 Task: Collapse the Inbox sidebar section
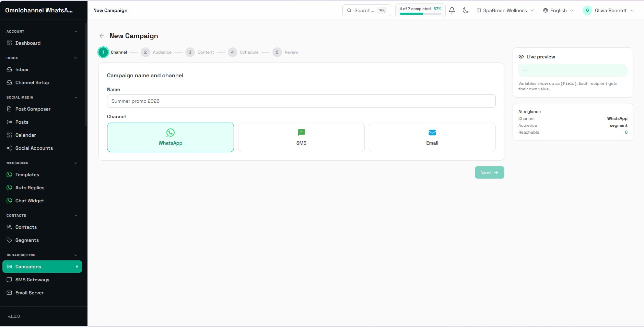click(76, 58)
